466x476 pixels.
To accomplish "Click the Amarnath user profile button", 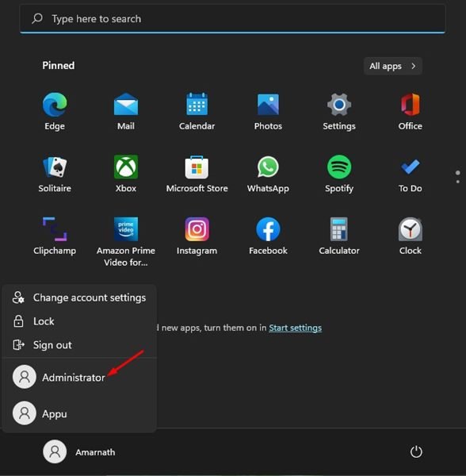I will 79,452.
